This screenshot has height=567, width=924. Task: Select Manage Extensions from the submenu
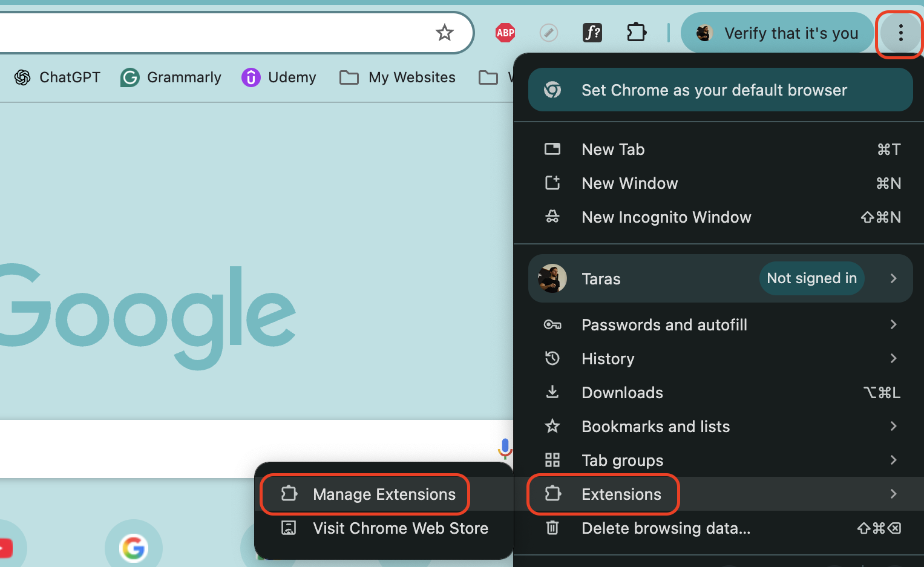tap(384, 494)
